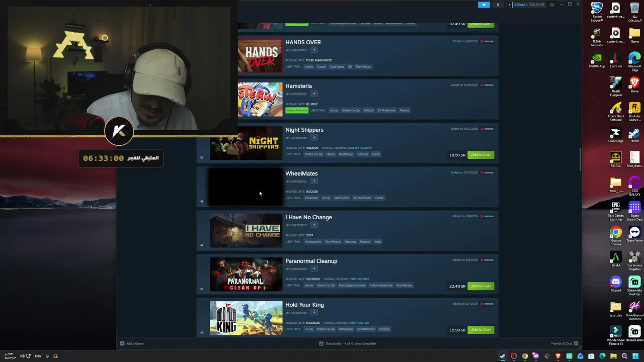Click the Steam announcements megaphone button
The width and height of the screenshot is (644, 362).
pyautogui.click(x=484, y=5)
